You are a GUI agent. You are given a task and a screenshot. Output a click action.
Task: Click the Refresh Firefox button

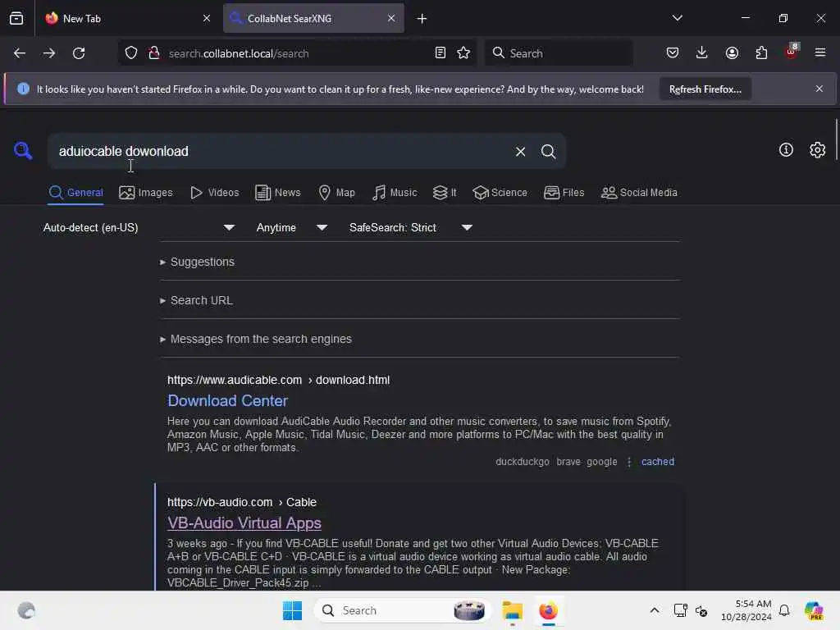(x=705, y=89)
